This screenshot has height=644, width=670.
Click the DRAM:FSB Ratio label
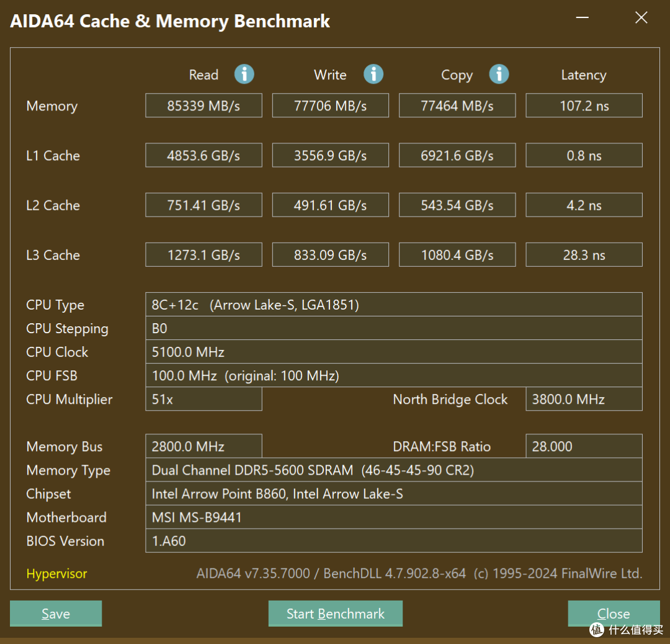click(x=442, y=447)
